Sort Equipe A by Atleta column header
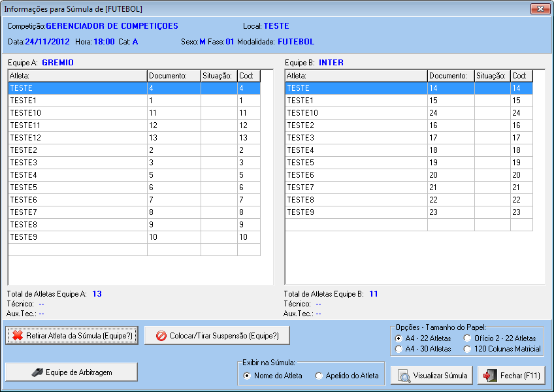This screenshot has height=392, width=554. [x=77, y=76]
